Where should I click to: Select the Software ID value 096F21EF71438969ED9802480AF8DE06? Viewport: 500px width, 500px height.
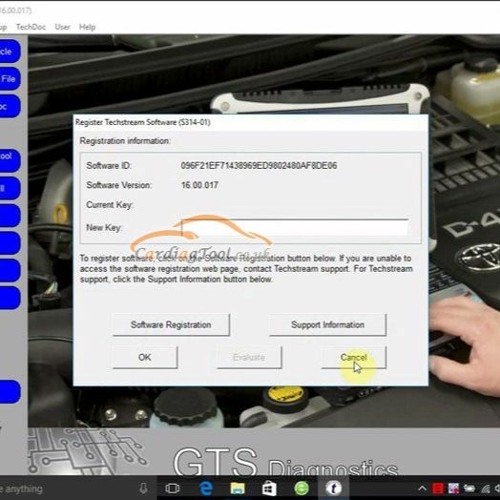[x=259, y=166]
